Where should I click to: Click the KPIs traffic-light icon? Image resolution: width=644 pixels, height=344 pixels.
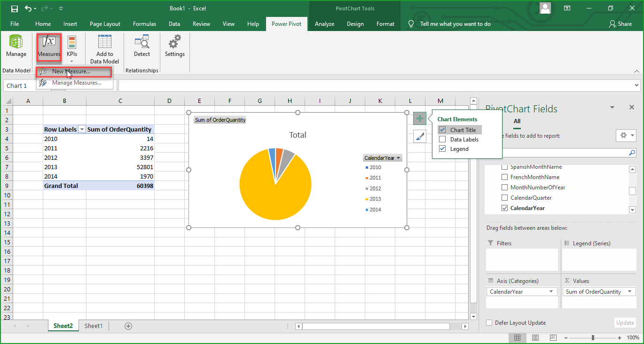(72, 43)
